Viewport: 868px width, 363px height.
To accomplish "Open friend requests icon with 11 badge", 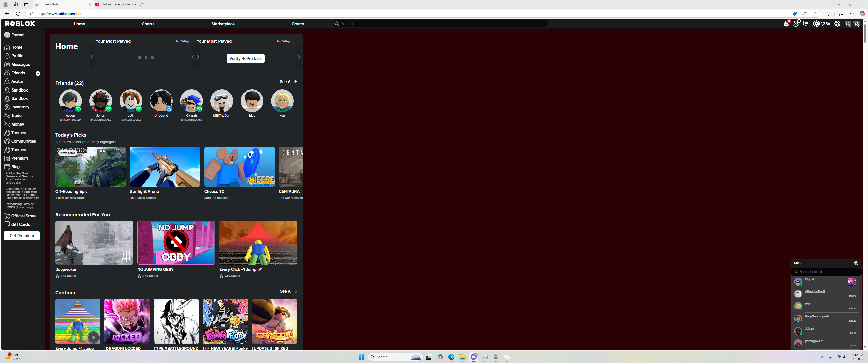I will [796, 24].
